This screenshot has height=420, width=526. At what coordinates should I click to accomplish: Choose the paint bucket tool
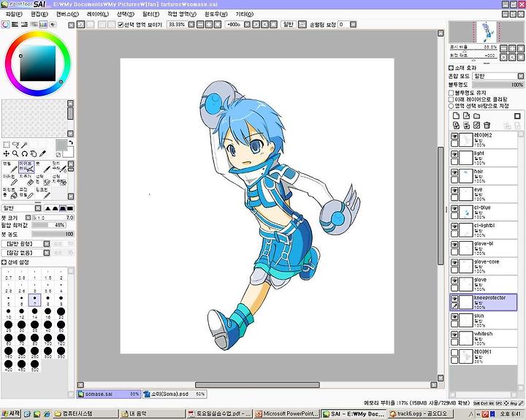pyautogui.click(x=9, y=193)
